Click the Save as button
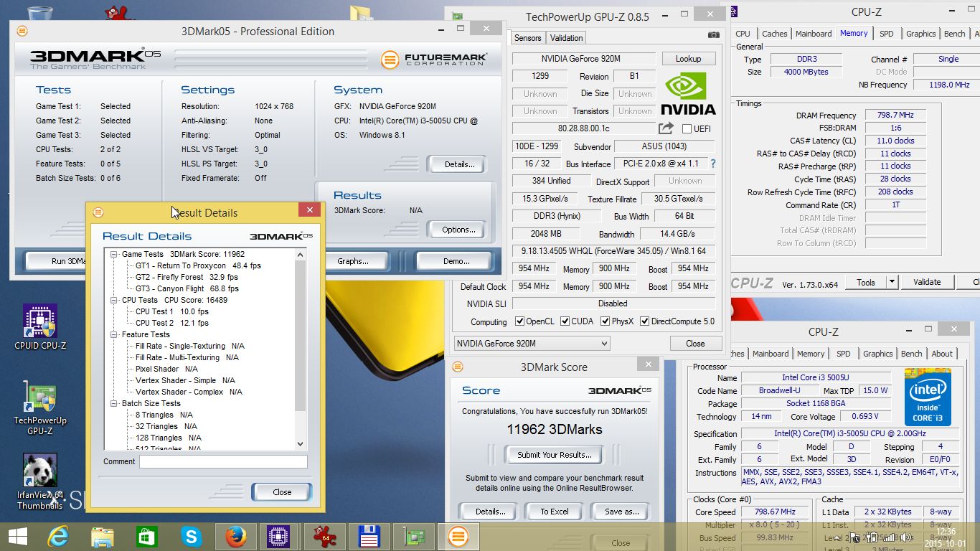 click(x=622, y=512)
